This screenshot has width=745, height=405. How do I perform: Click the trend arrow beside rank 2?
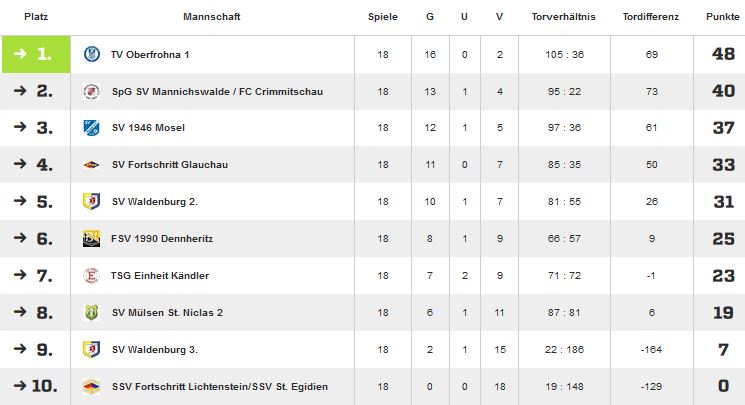[x=19, y=91]
